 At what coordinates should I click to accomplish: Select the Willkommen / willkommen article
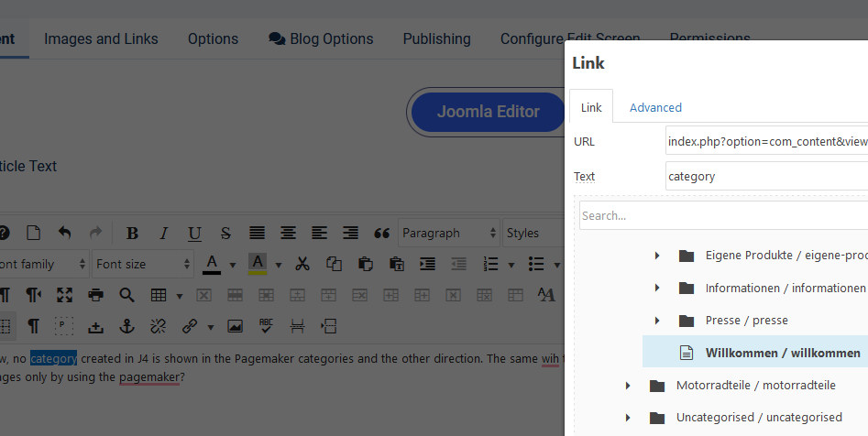pyautogui.click(x=782, y=353)
